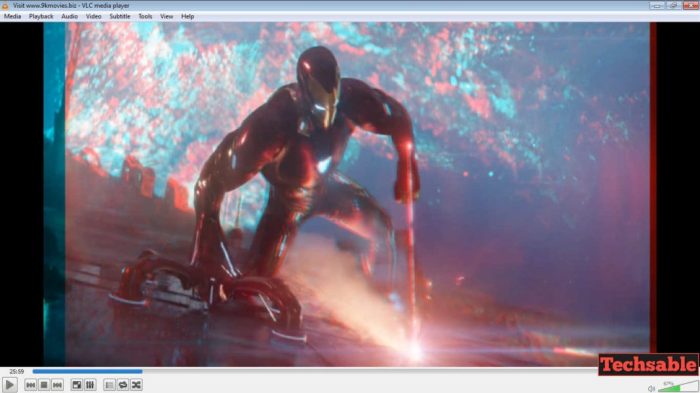Open the Audio menu

pos(70,17)
